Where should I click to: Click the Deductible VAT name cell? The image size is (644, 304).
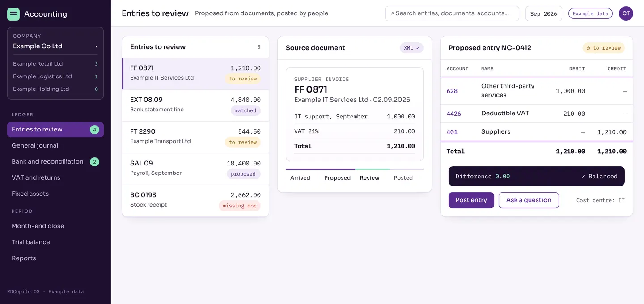pos(505,114)
